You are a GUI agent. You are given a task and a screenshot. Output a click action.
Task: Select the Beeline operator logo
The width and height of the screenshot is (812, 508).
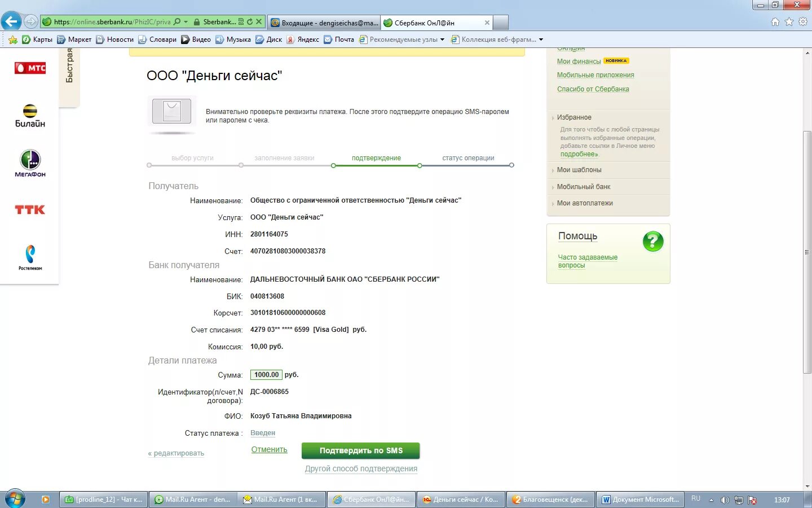(30, 116)
